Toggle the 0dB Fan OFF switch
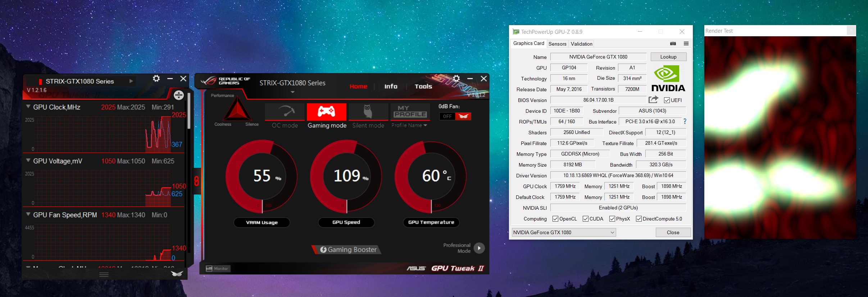This screenshot has width=868, height=297. tap(455, 116)
